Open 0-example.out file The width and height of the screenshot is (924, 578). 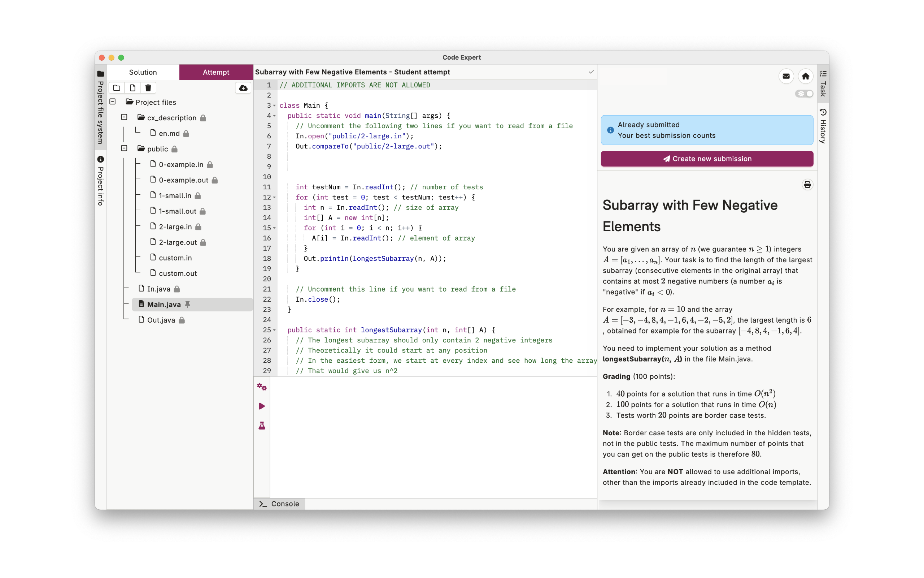coord(183,180)
